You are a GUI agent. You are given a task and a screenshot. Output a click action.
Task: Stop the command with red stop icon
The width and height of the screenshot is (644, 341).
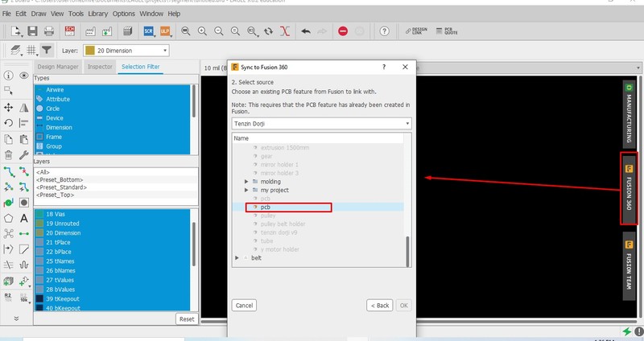click(x=343, y=31)
